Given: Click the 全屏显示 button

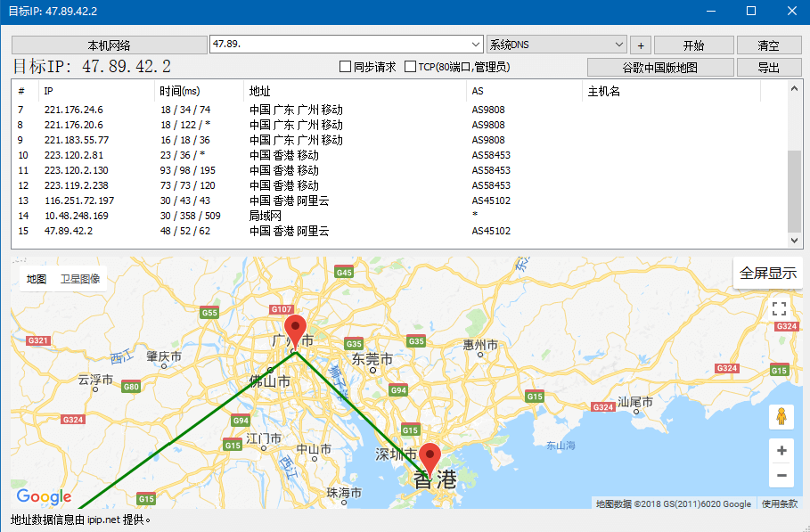Looking at the screenshot, I should (x=768, y=273).
